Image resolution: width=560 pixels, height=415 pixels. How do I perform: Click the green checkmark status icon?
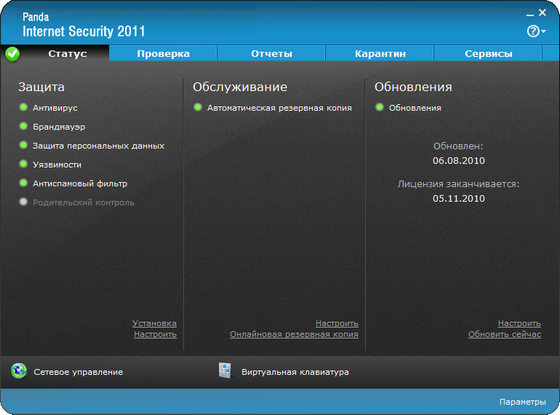coord(12,54)
